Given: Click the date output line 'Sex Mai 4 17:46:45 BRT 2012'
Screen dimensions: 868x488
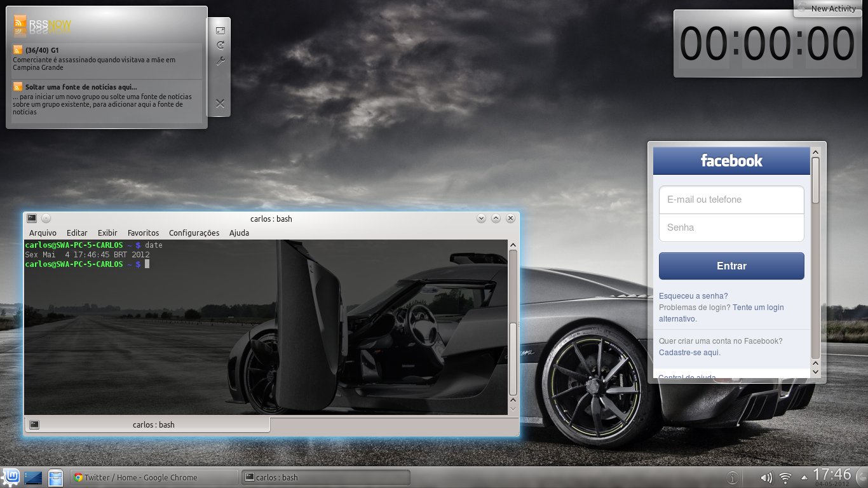Looking at the screenshot, I should coord(87,255).
